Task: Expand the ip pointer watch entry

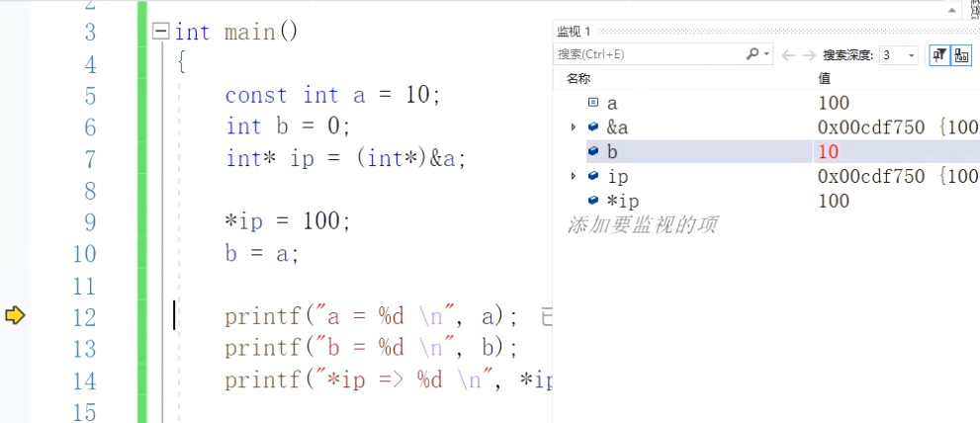Action: click(x=574, y=176)
